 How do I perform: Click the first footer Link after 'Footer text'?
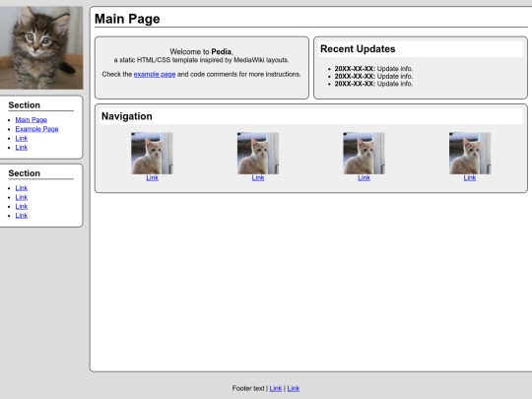coord(276,388)
